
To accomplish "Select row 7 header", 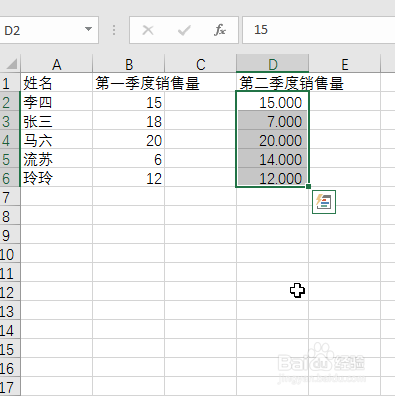I will 10,197.
